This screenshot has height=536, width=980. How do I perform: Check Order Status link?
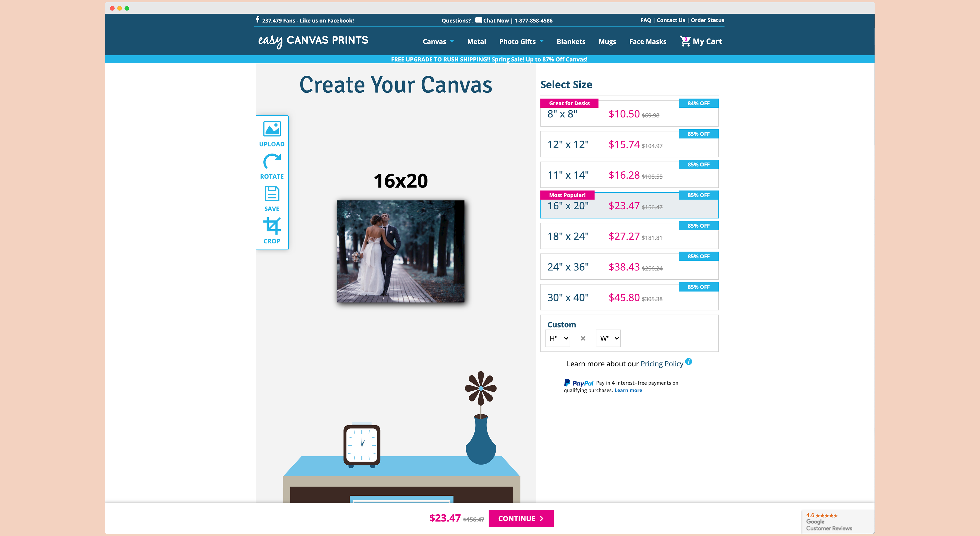[x=707, y=20]
